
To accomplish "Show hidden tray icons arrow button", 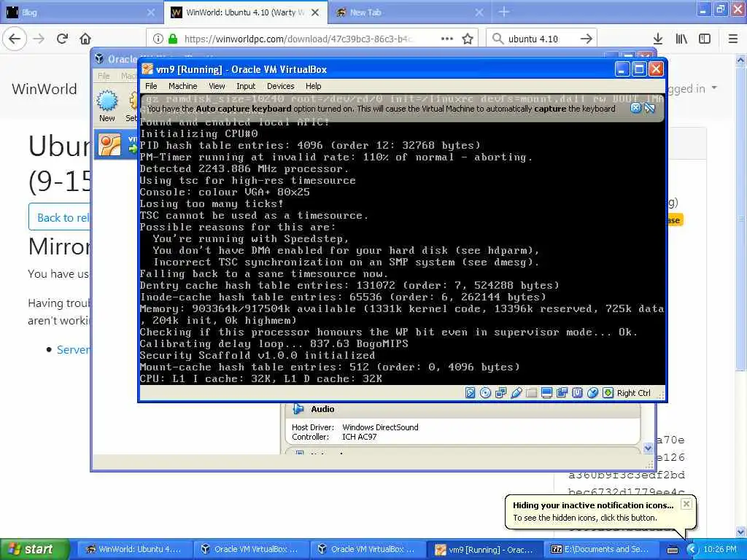I will pyautogui.click(x=692, y=550).
